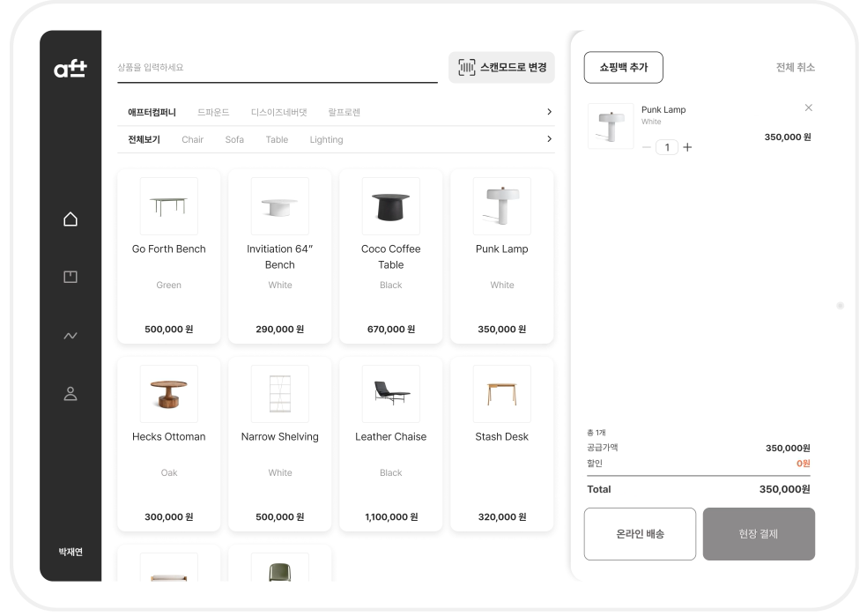This screenshot has width=867, height=616.
Task: Open the box inventory icon in sidebar
Action: (x=70, y=277)
